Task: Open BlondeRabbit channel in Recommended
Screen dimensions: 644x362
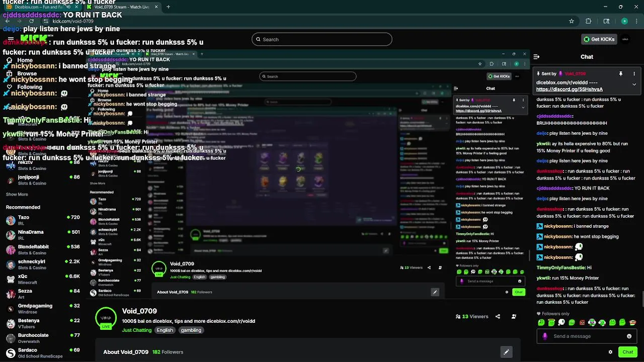Action: (43, 249)
